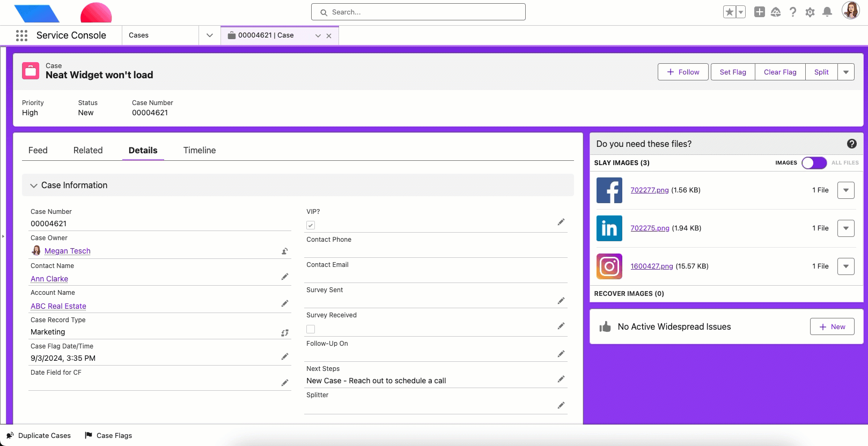Edit the Follow-Up On field pencil
Viewport: 868px width, 446px height.
click(x=561, y=354)
